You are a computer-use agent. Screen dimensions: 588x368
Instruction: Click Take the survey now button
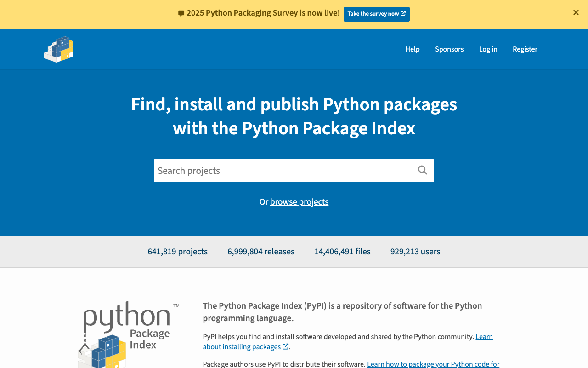377,14
